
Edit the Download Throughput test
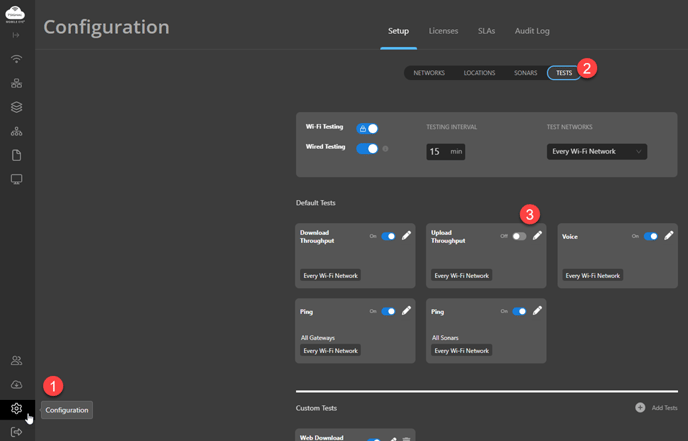tap(407, 236)
